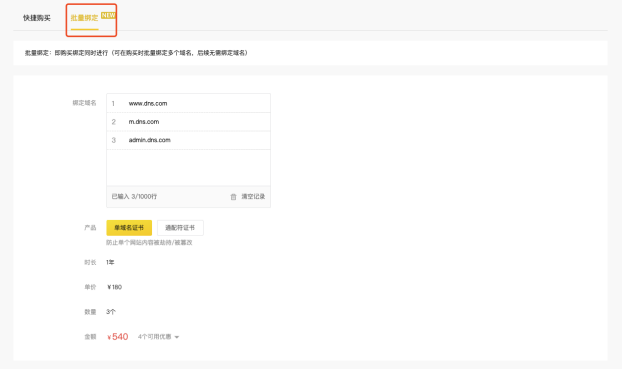Click row number 3 in the domain list
This screenshot has width=622, height=369.
pos(113,140)
